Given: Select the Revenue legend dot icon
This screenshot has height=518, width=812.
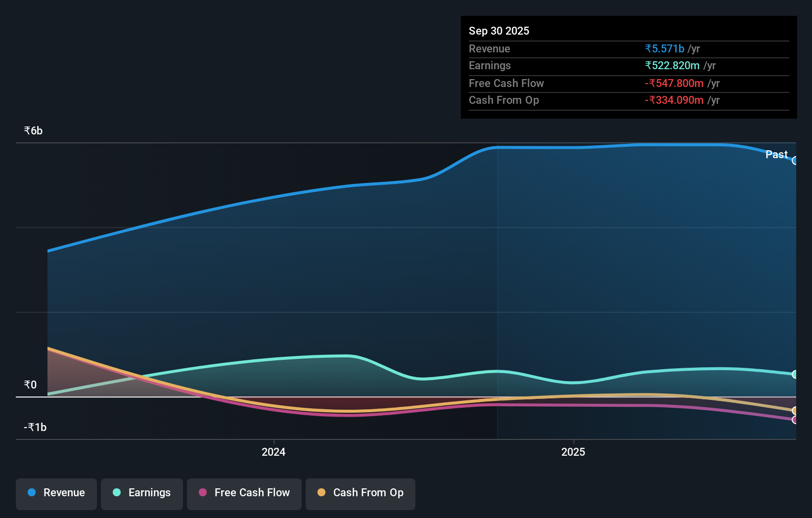Looking at the screenshot, I should click(x=32, y=493).
